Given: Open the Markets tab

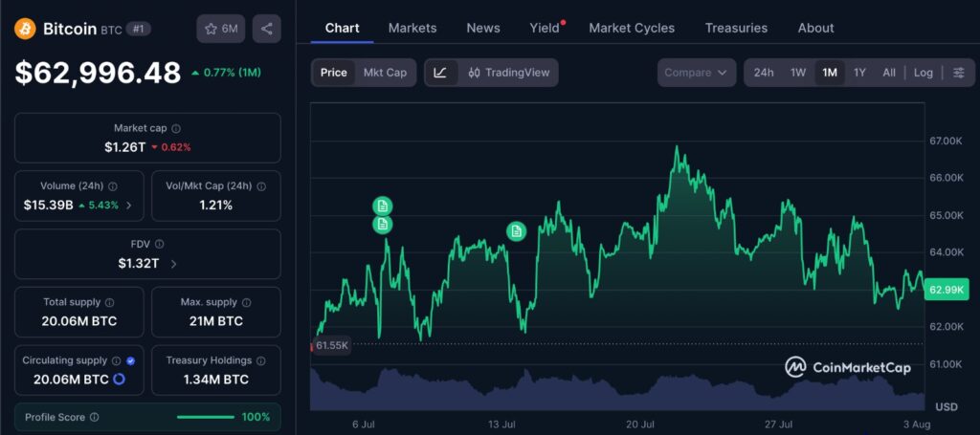Looking at the screenshot, I should click(412, 28).
